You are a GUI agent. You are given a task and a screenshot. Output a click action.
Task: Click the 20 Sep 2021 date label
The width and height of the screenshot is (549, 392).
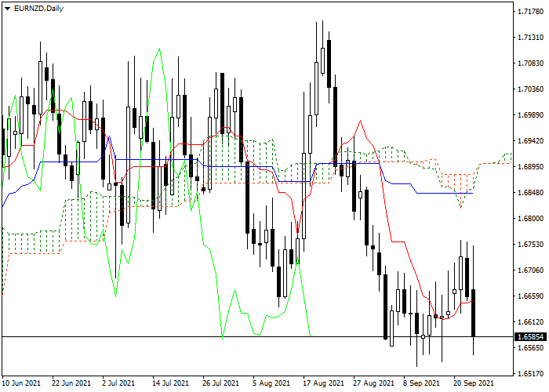click(474, 383)
